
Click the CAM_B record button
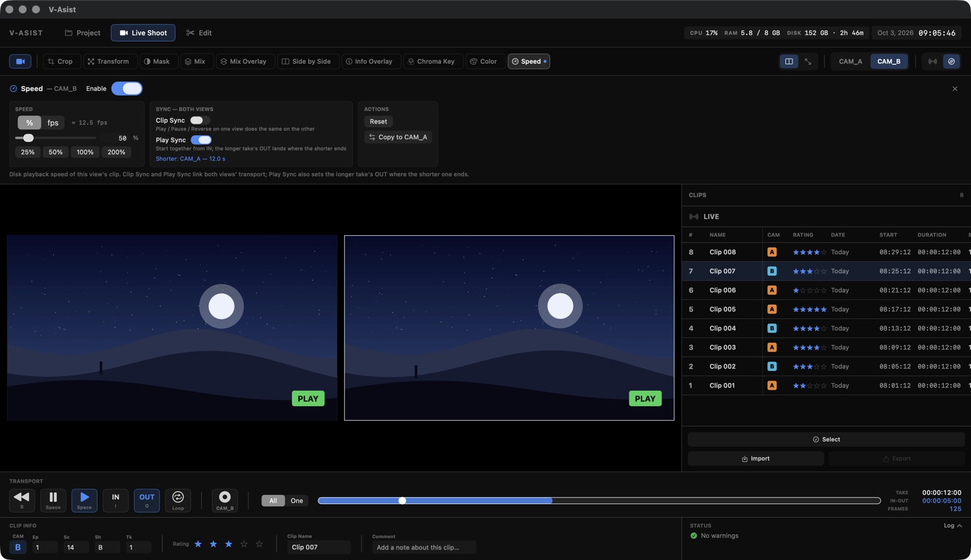coord(225,500)
